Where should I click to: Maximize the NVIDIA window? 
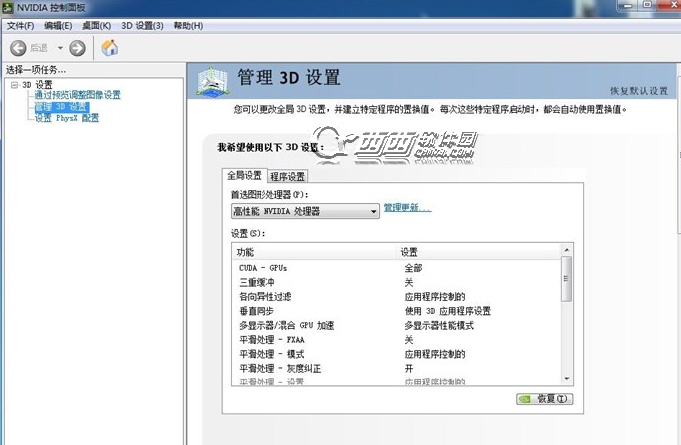tap(648, 5)
